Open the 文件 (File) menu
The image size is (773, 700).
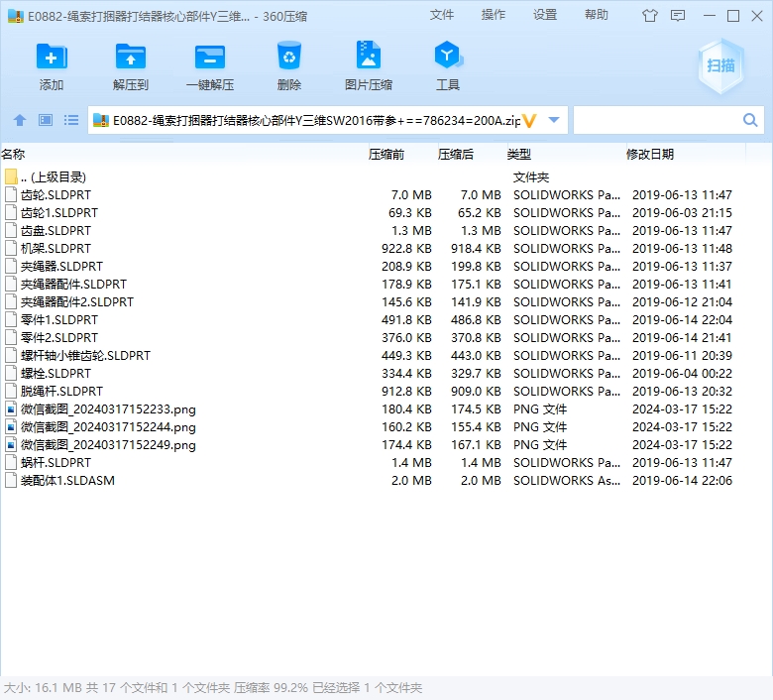coord(442,15)
